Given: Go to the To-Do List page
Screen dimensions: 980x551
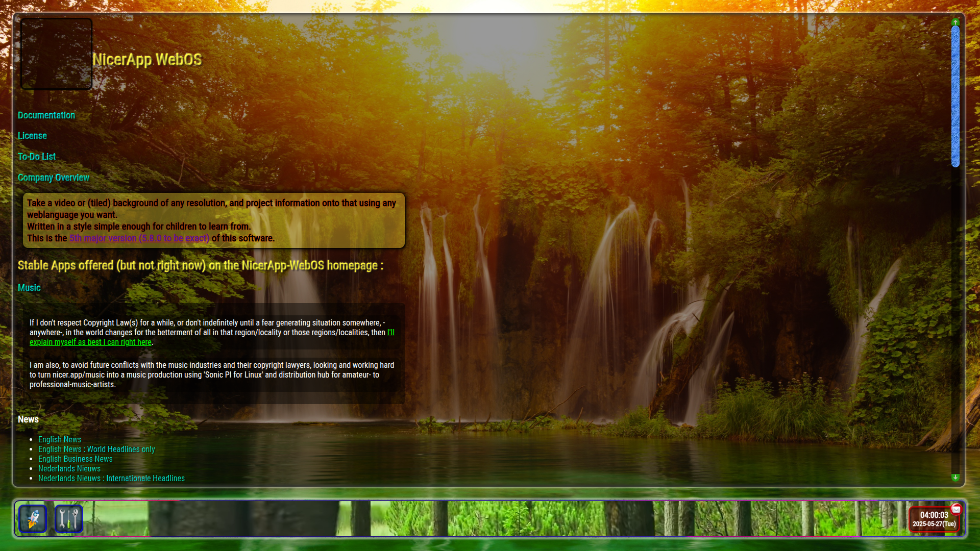Looking at the screenshot, I should pos(37,157).
